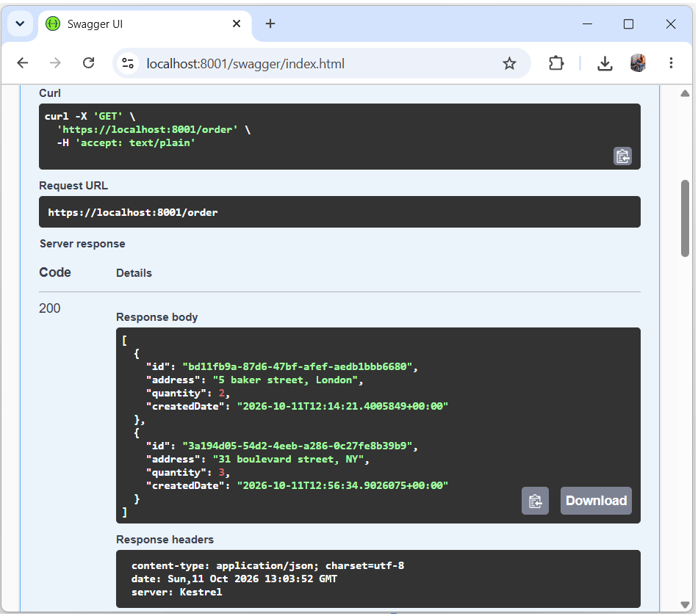Download the response body
The image size is (698, 616).
tap(597, 502)
